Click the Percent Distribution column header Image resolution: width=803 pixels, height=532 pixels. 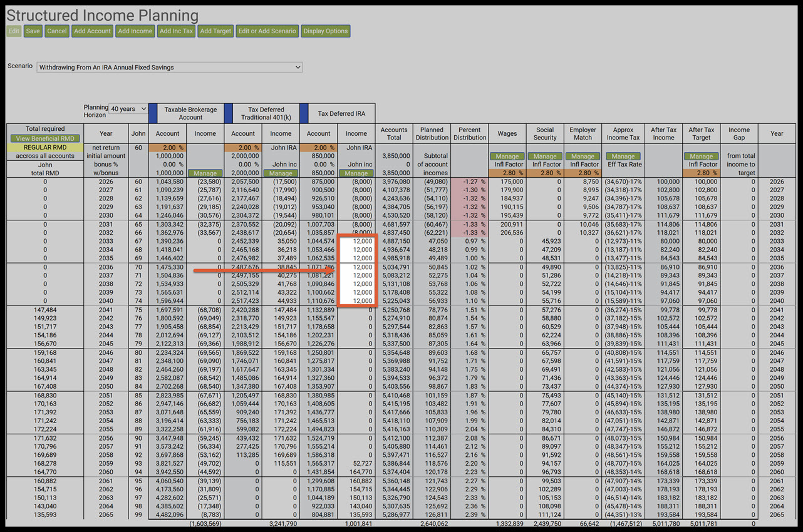470,133
